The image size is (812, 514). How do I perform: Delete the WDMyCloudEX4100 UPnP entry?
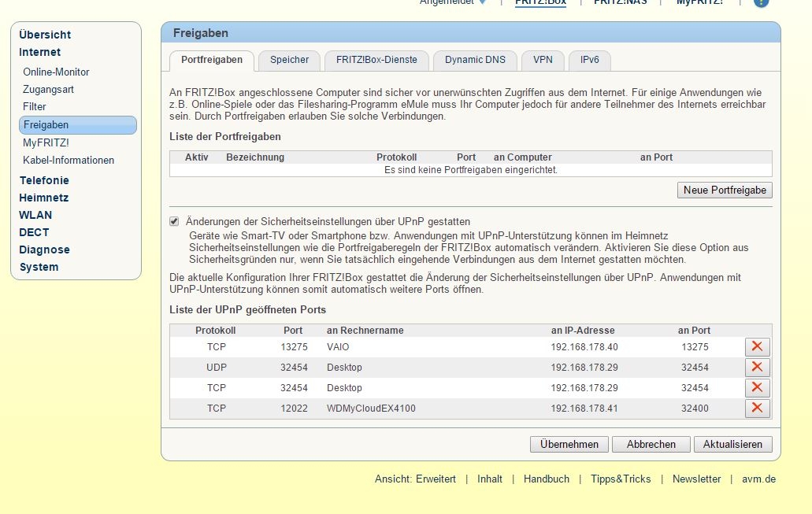[757, 408]
